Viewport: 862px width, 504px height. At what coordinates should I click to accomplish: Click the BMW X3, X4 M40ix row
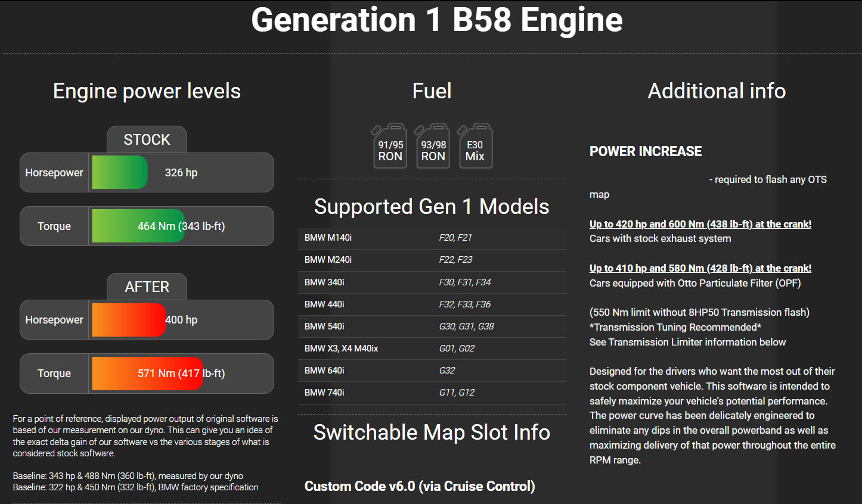click(x=432, y=349)
